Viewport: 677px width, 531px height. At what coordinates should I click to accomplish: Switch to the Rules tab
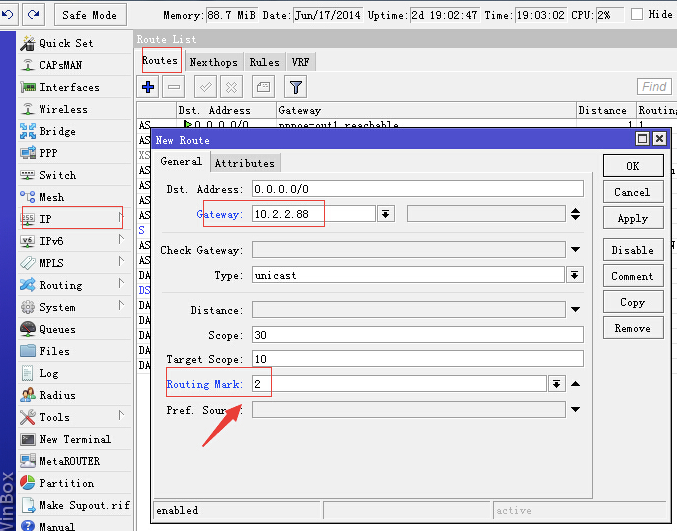pyautogui.click(x=265, y=63)
